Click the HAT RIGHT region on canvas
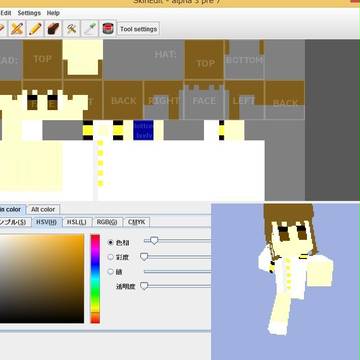Image resolution: width=360 pixels, height=360 pixels. point(164,100)
